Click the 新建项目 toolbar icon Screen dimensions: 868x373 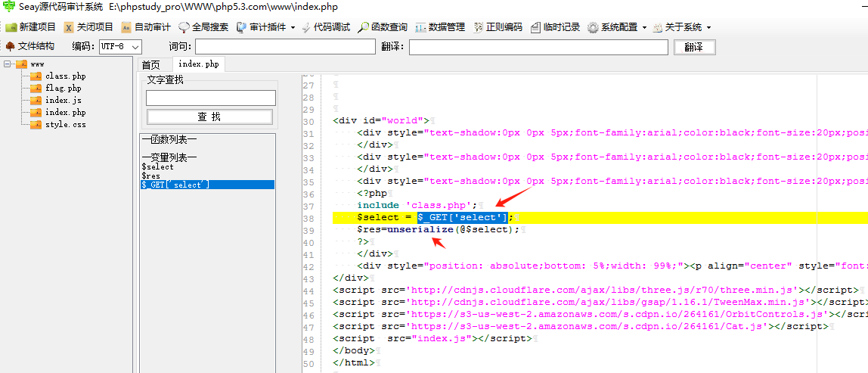(x=11, y=27)
